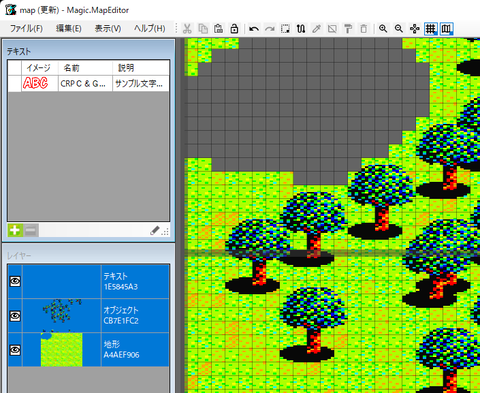Click the toolbar drag handle

(x=176, y=29)
